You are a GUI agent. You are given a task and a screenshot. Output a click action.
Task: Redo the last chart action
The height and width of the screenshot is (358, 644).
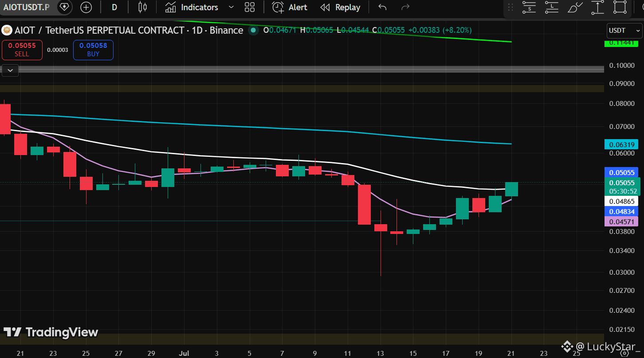coord(405,7)
